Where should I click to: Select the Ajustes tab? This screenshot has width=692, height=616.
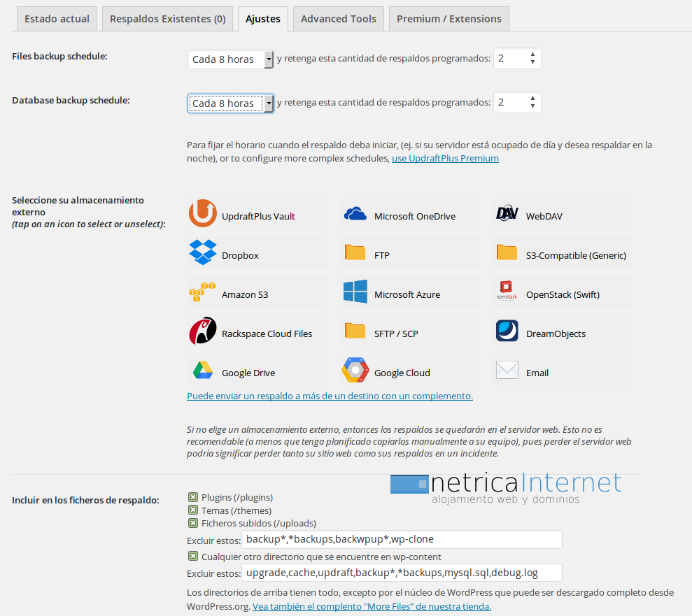click(263, 19)
